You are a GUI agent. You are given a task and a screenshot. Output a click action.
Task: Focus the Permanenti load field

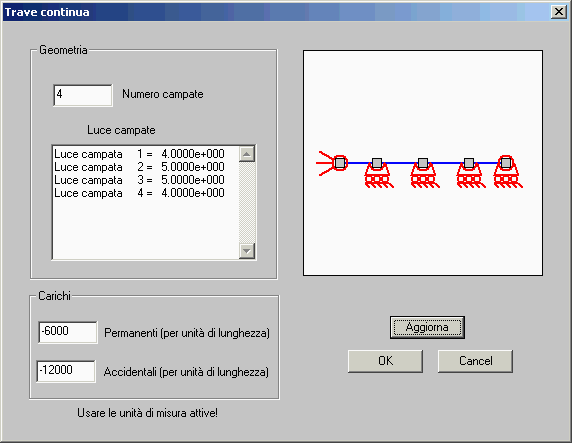68,332
